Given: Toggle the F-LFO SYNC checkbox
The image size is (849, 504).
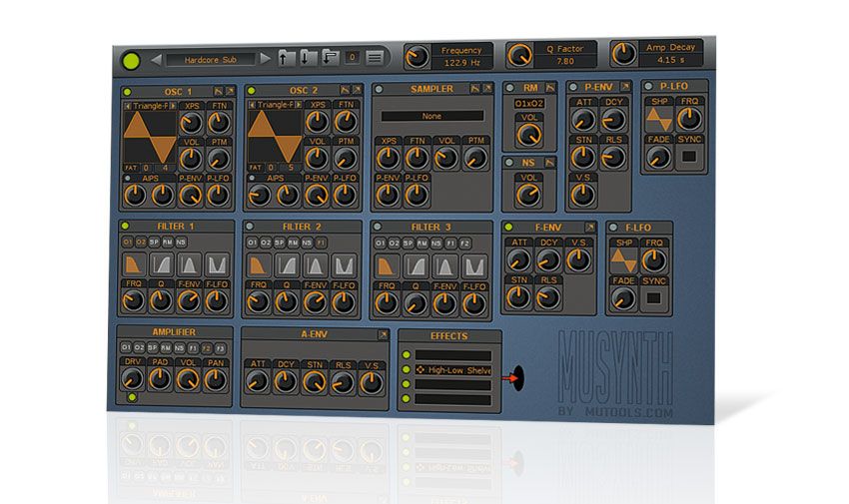Looking at the screenshot, I should 654,298.
